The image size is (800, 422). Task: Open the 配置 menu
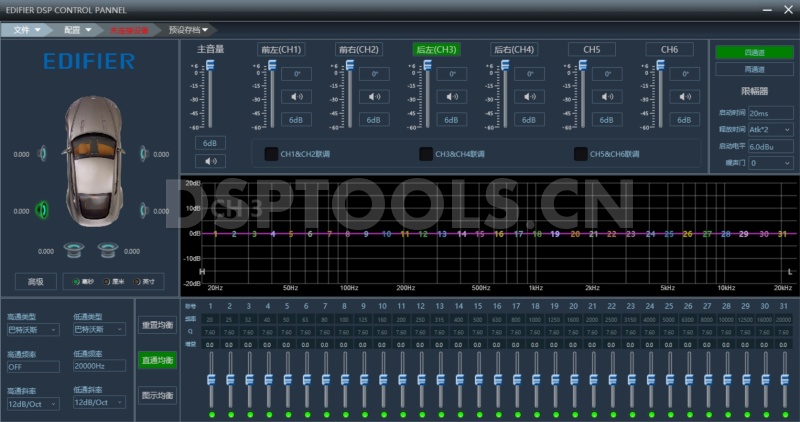click(x=78, y=30)
